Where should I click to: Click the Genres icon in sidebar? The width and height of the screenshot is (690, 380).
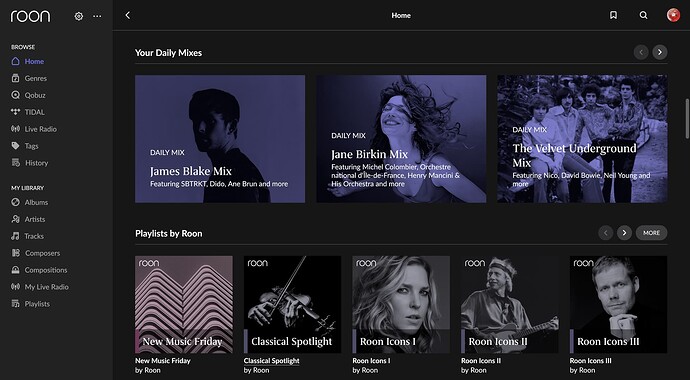pyautogui.click(x=15, y=78)
